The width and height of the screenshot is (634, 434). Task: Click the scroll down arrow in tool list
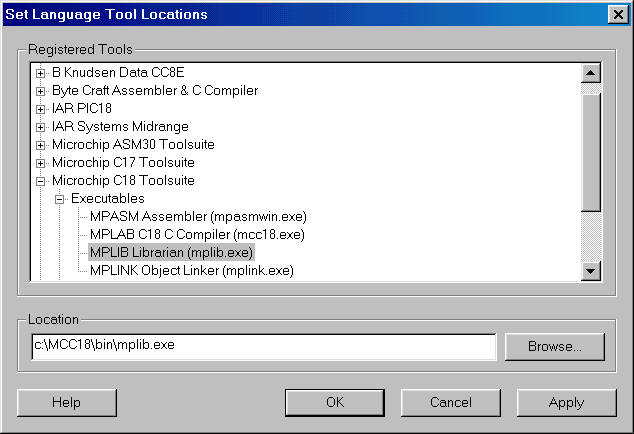(x=591, y=271)
